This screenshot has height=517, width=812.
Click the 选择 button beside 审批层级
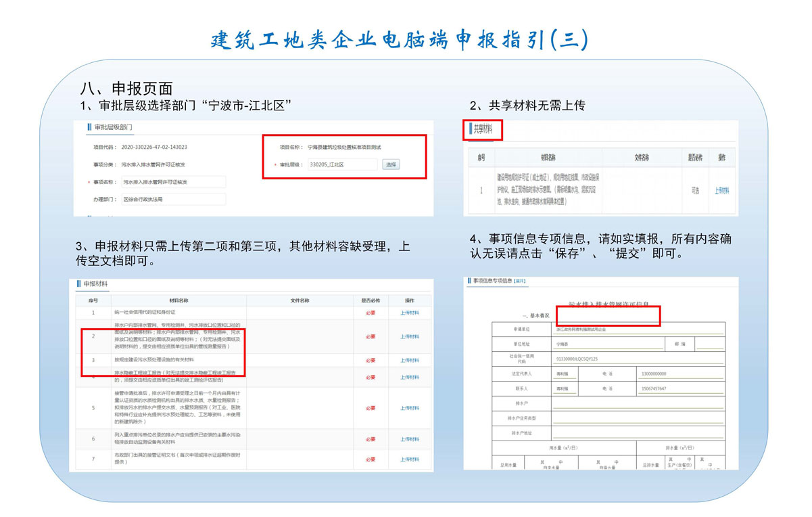coord(391,164)
